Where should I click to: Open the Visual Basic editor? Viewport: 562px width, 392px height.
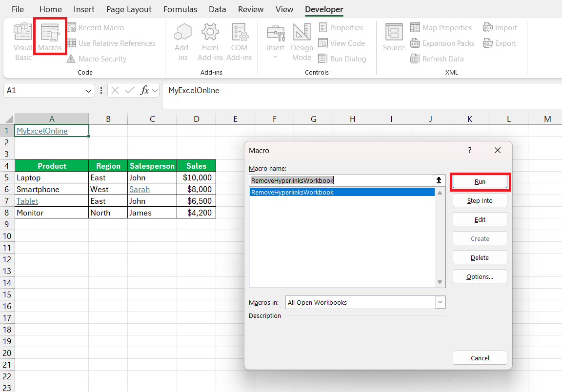coord(23,41)
